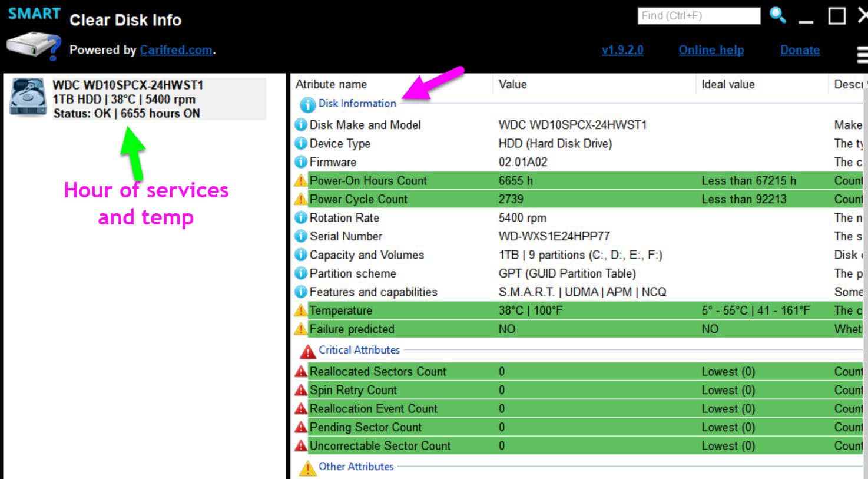Maximize the Clear Disk Info window
Image resolution: width=868 pixels, height=479 pixels.
(837, 16)
